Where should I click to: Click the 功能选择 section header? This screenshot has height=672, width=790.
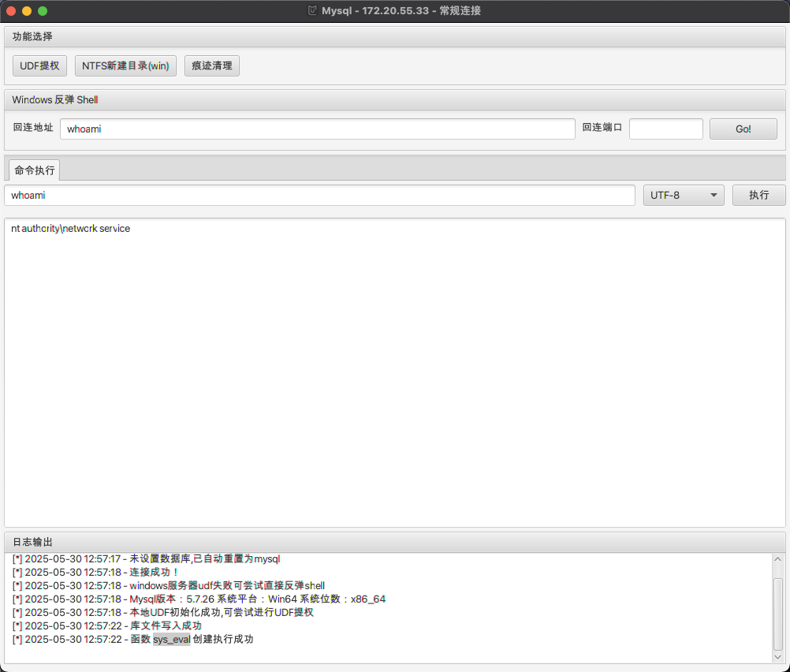[x=33, y=36]
